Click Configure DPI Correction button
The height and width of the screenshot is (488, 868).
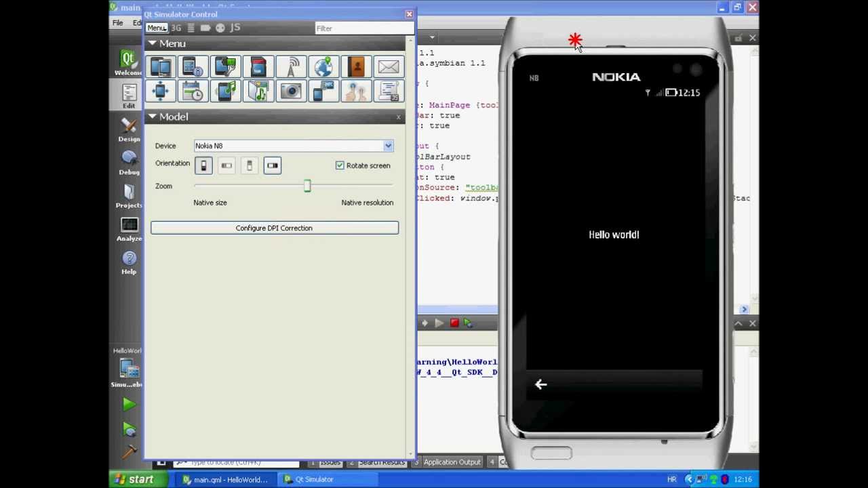(274, 228)
